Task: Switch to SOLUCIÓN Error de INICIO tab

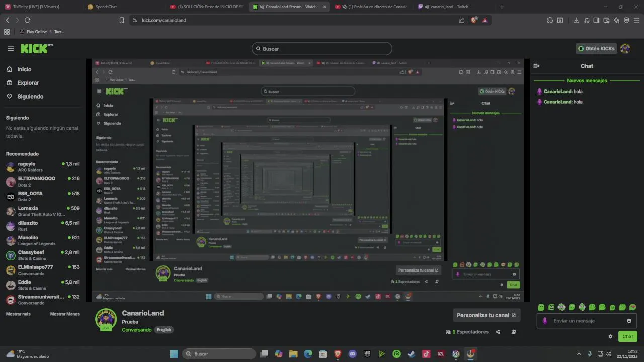Action: click(x=206, y=7)
